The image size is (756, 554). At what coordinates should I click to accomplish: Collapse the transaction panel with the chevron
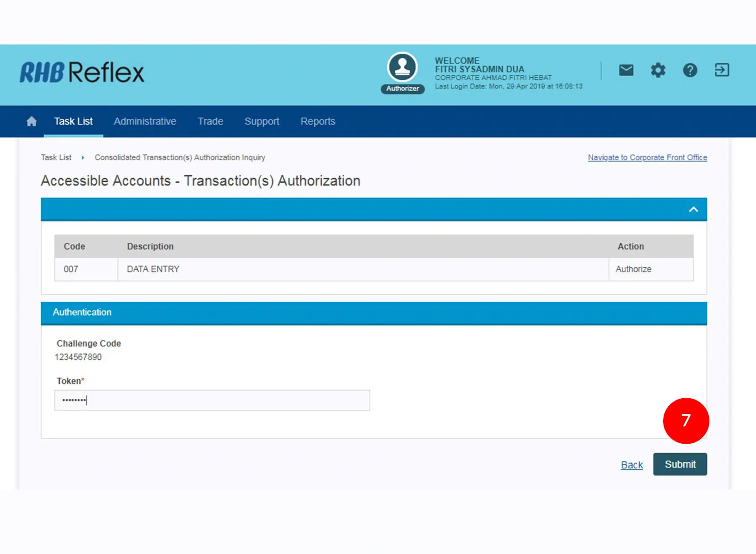tap(693, 209)
